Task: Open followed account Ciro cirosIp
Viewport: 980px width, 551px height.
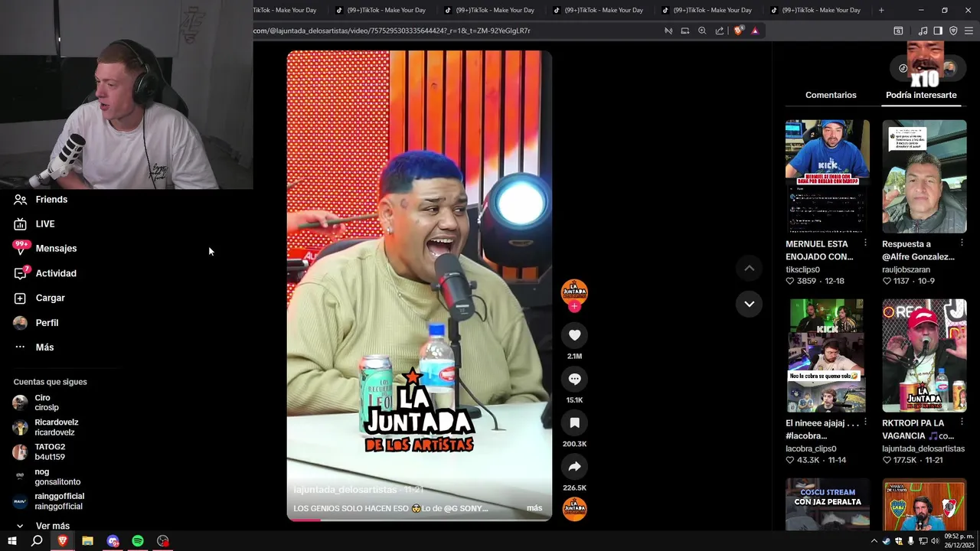Action: [x=37, y=403]
